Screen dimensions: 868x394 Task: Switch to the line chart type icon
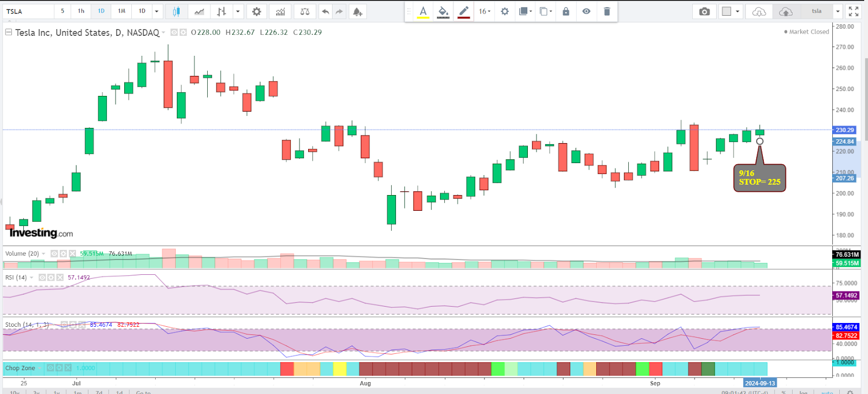click(x=199, y=11)
